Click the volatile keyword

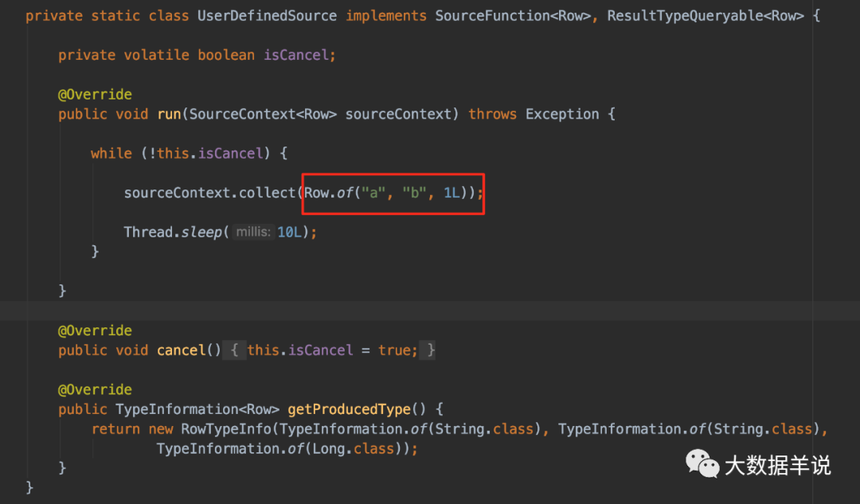[156, 56]
